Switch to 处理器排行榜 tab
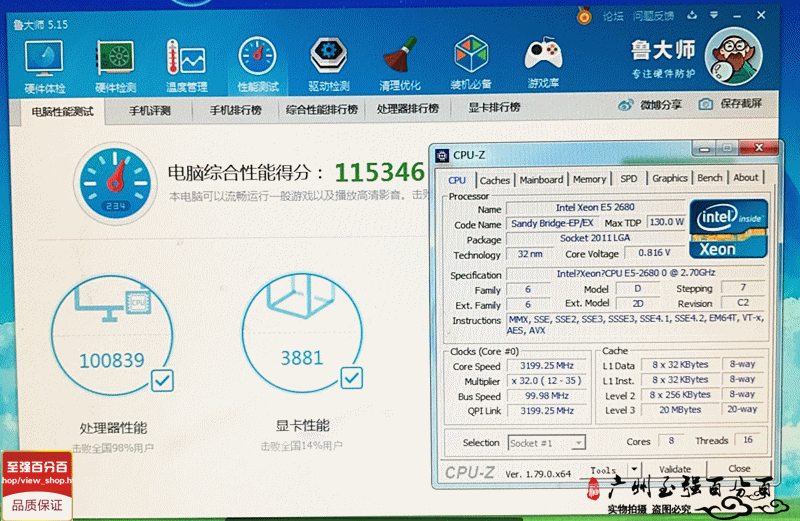800x521 pixels. [408, 109]
